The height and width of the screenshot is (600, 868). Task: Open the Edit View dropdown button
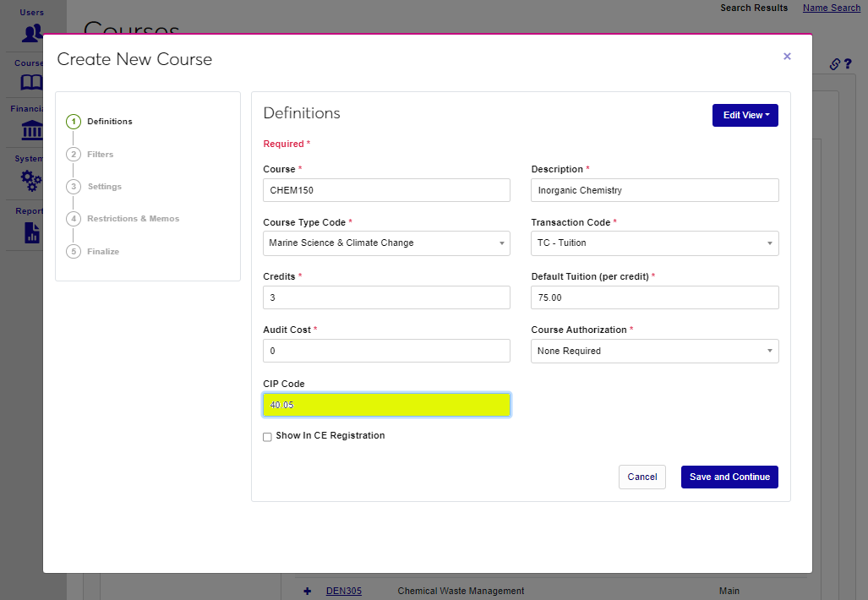745,116
